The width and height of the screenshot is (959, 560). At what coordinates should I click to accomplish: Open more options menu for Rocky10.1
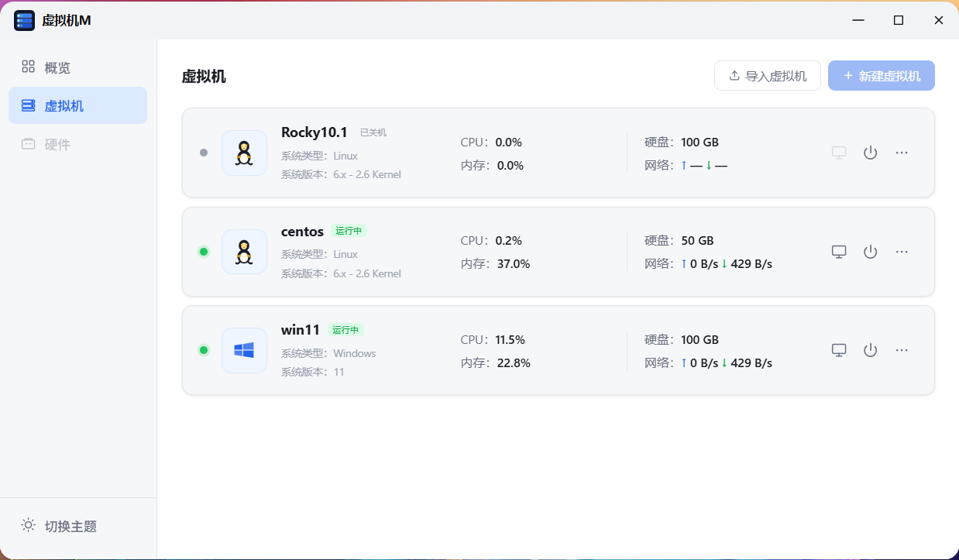pos(902,153)
